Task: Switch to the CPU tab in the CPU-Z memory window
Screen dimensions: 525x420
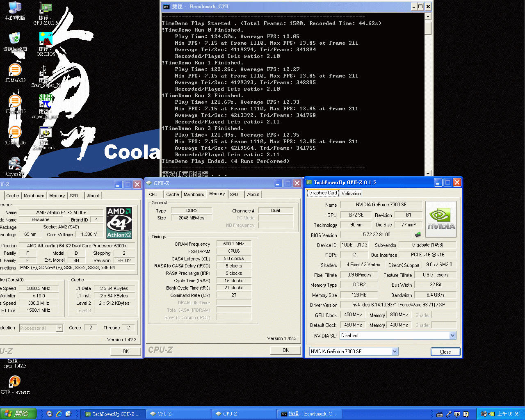Action: tap(153, 194)
